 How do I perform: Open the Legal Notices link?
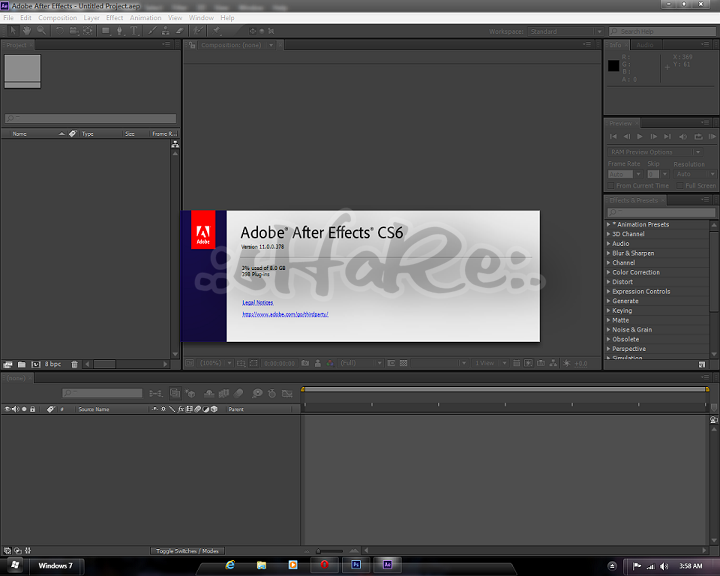tap(258, 302)
